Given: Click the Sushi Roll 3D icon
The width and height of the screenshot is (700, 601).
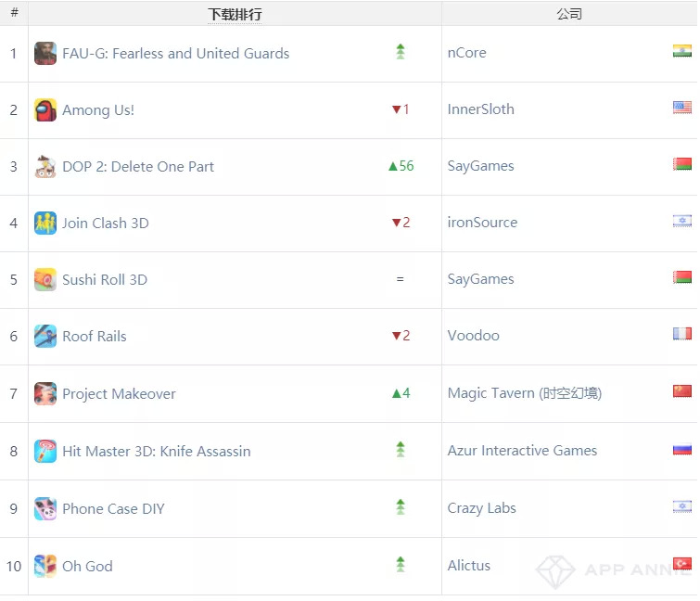Looking at the screenshot, I should [45, 279].
